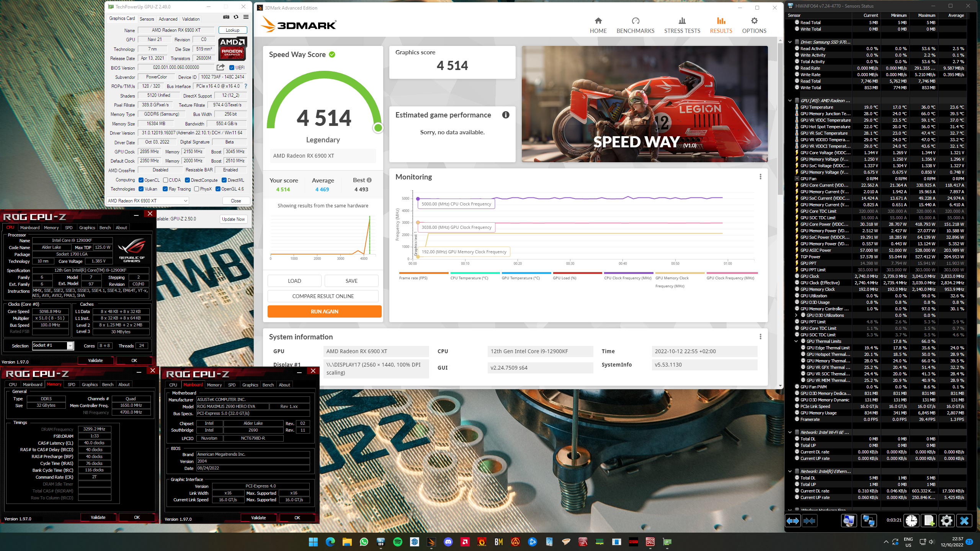Screen dimensions: 980x551
Task: Collapse Network Intel Wi-Fi 6E group
Action: click(x=790, y=432)
